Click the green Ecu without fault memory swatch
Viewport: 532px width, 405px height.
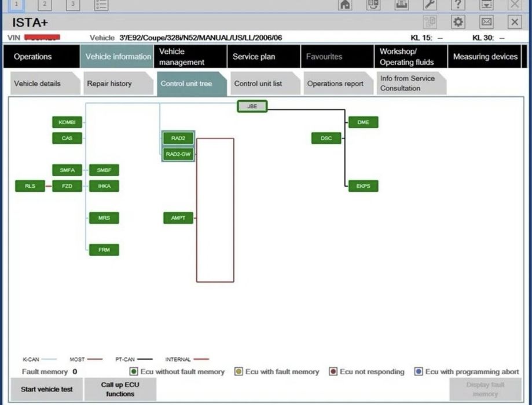click(134, 372)
